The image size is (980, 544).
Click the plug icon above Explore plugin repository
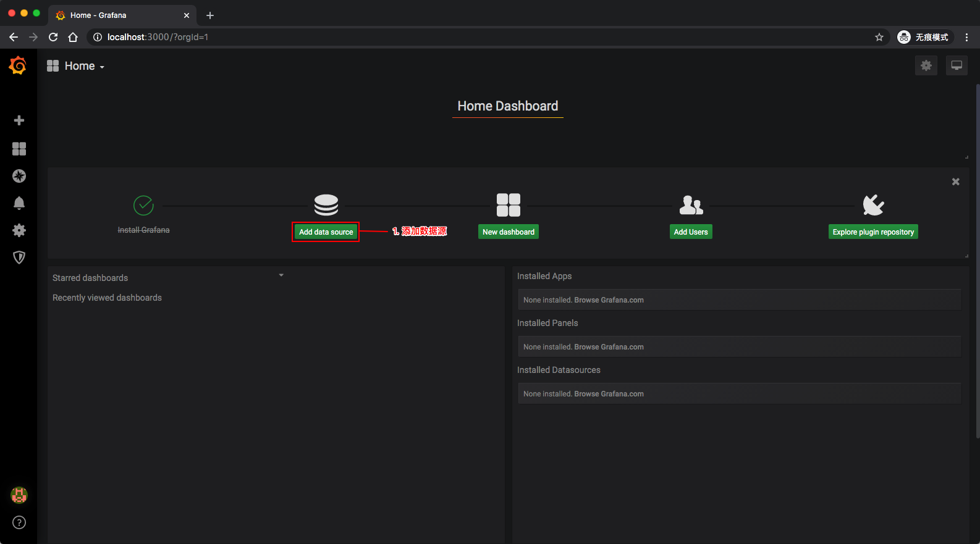(x=873, y=205)
